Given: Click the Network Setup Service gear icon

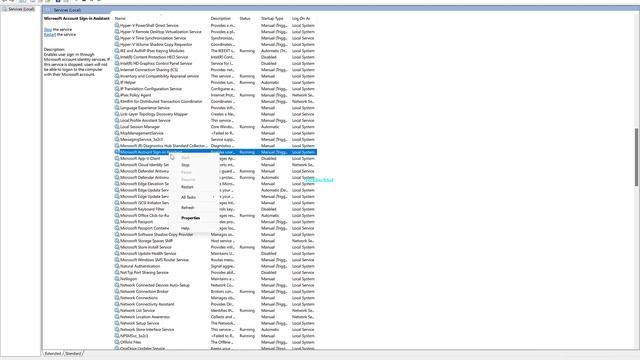Looking at the screenshot, I should coord(117,323).
